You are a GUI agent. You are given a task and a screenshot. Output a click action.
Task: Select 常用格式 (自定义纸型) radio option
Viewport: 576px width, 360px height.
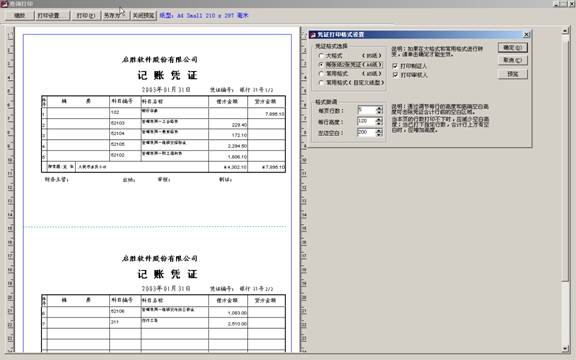[x=321, y=83]
